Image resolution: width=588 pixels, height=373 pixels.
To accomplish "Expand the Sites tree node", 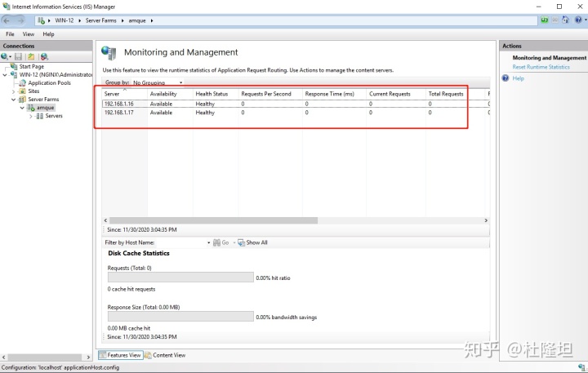I will click(14, 91).
